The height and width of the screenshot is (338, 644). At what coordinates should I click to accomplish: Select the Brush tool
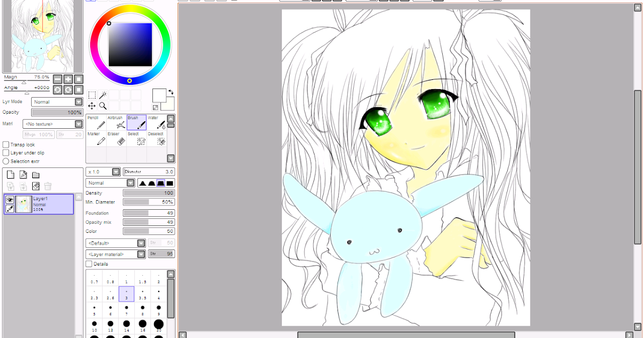[x=136, y=122]
